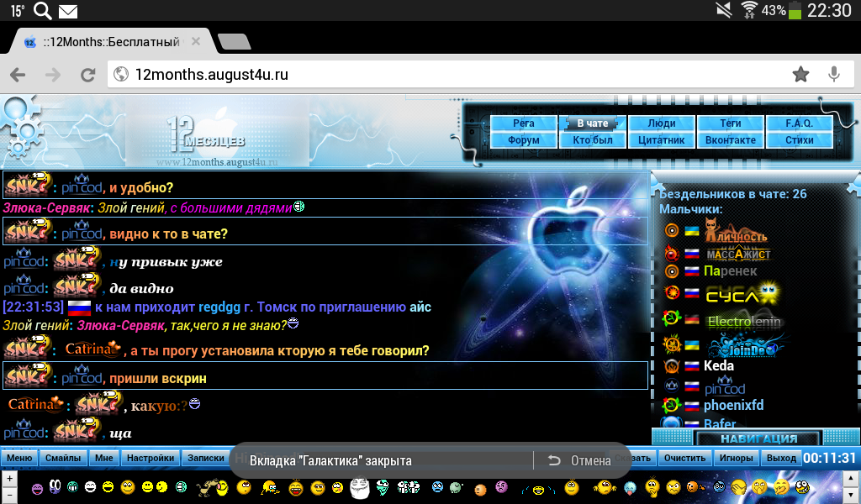Open the Рега navigation button

[523, 123]
